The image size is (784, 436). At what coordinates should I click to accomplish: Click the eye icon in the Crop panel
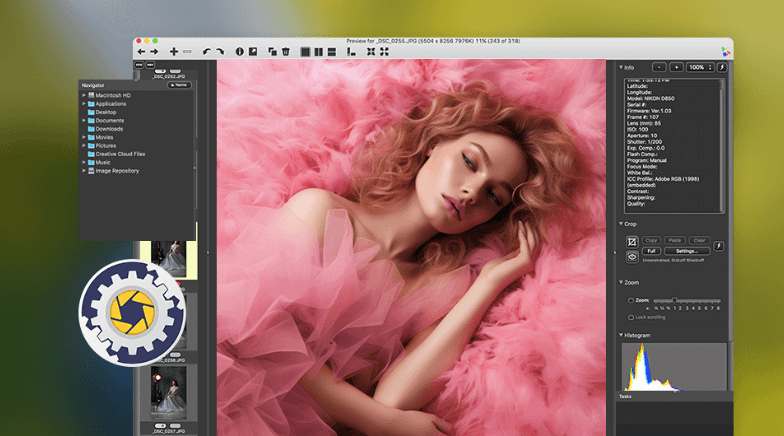[631, 256]
